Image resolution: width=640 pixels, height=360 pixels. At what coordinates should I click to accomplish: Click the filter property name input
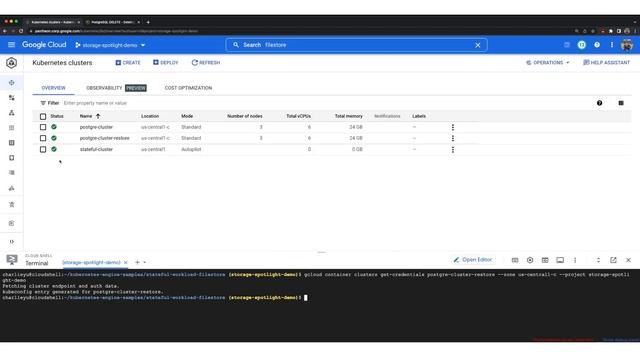(x=95, y=103)
